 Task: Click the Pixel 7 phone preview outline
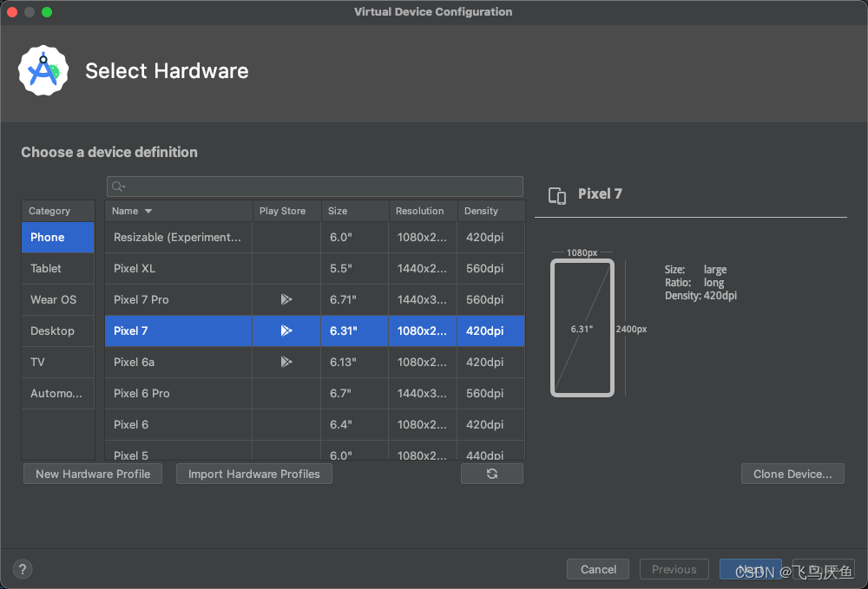coord(582,328)
